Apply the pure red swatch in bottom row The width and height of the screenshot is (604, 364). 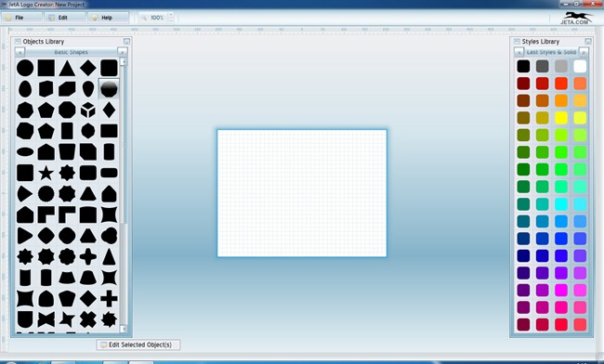(561, 324)
